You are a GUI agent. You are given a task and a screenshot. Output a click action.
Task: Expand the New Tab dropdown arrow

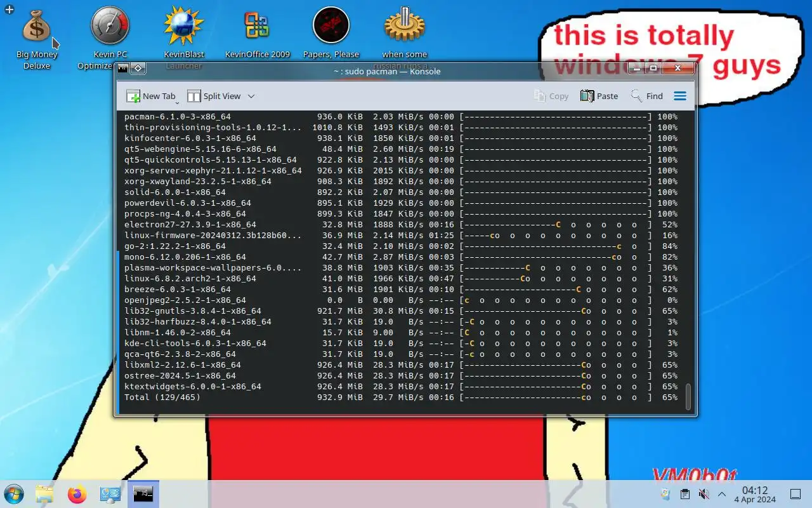pos(178,102)
